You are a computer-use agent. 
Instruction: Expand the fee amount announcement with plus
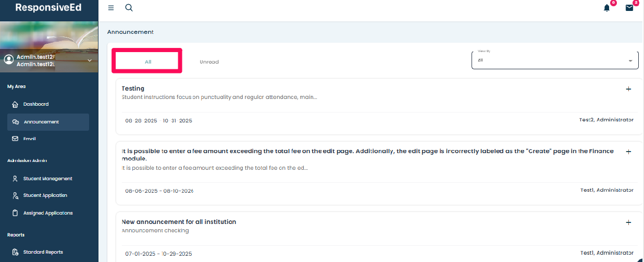point(628,152)
